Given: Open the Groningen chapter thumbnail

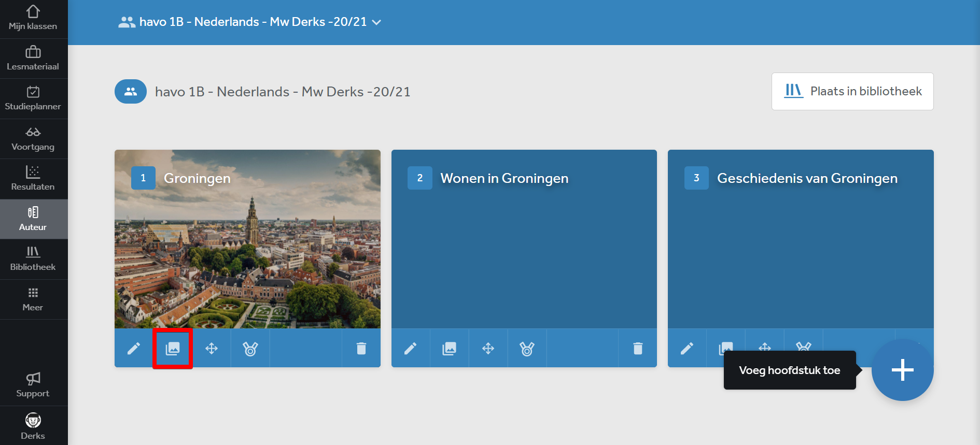Looking at the screenshot, I should pos(247,239).
